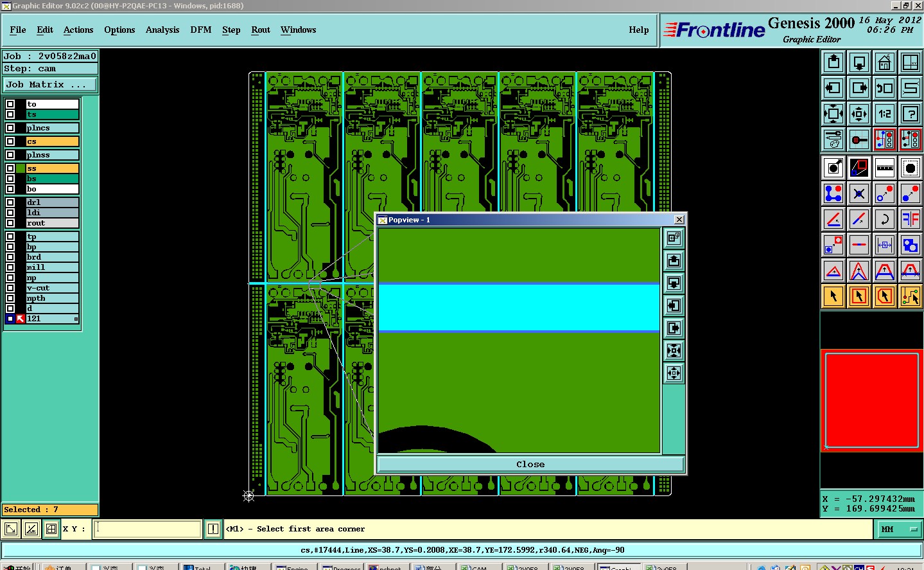
Task: Toggle checkbox for the ts layer
Action: click(x=10, y=114)
